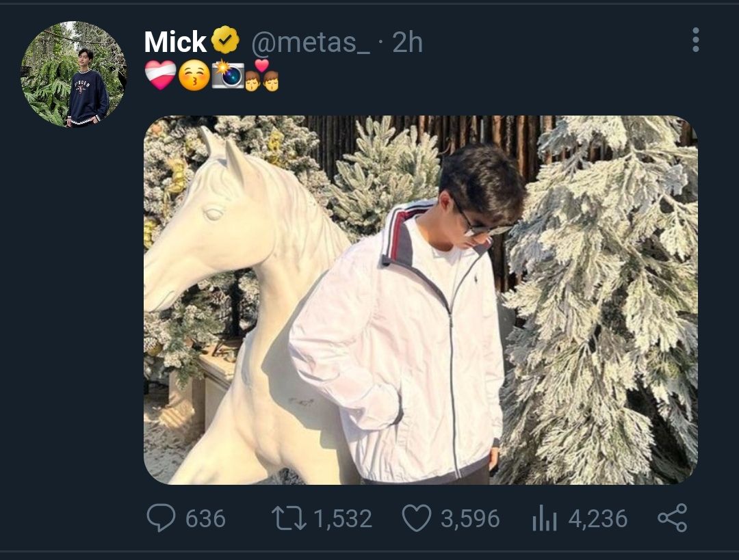Click the reply speech bubble icon
The height and width of the screenshot is (560, 739).
click(161, 518)
